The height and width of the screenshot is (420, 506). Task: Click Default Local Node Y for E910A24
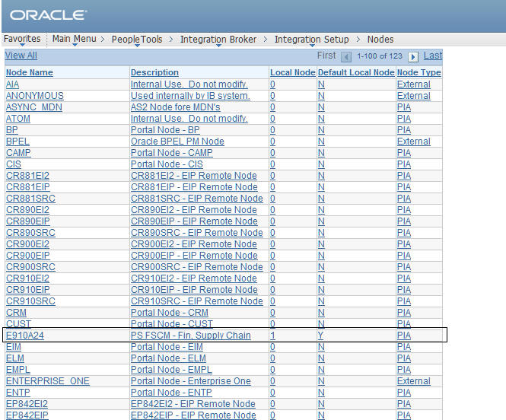(x=321, y=336)
